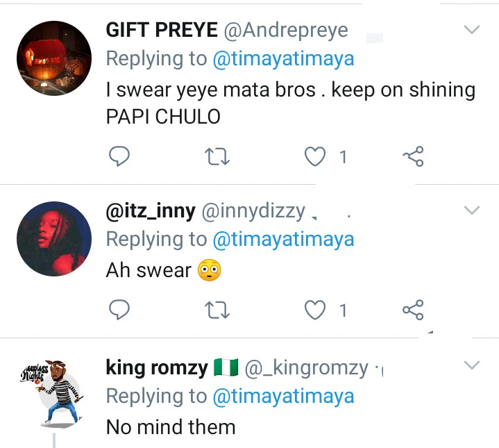View king romzy's cartoon avatar
499x448 pixels.
[x=53, y=394]
